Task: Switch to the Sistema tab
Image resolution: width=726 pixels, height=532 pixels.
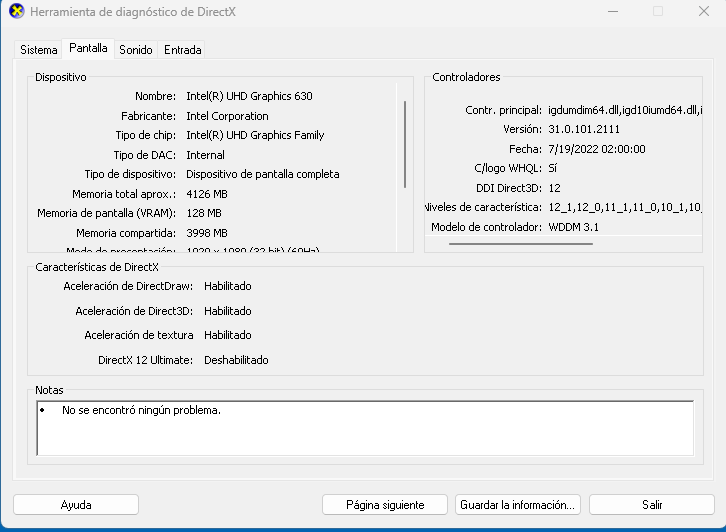Action: (x=39, y=50)
